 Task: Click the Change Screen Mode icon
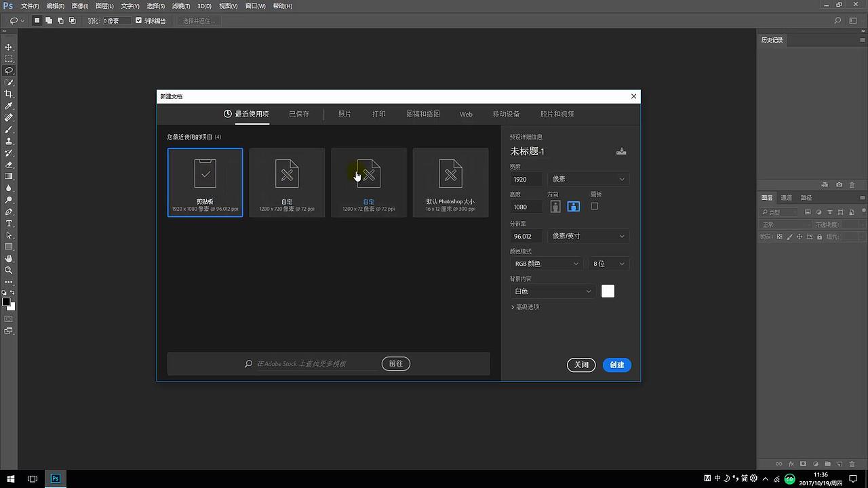(x=9, y=331)
